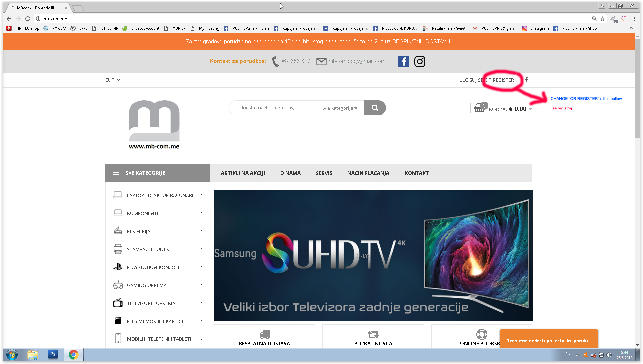
Task: Open the NAČIN PLAĆANJA menu item
Action: [x=368, y=173]
